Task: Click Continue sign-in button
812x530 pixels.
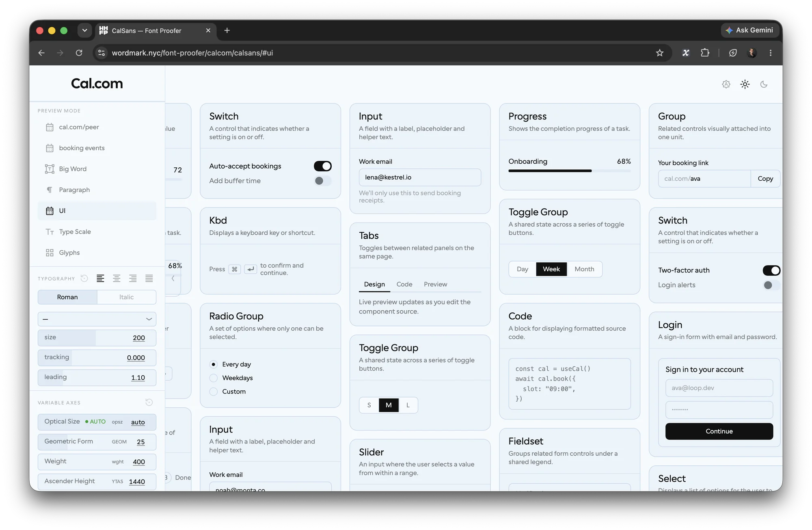Action: point(719,431)
